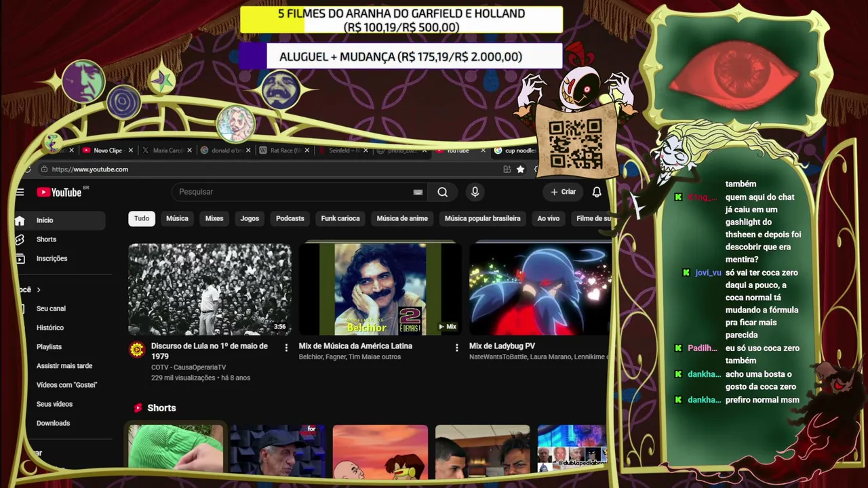Play the Ladybug PV mix thumbnail
Viewport: 868px width, 488px height.
(x=540, y=289)
